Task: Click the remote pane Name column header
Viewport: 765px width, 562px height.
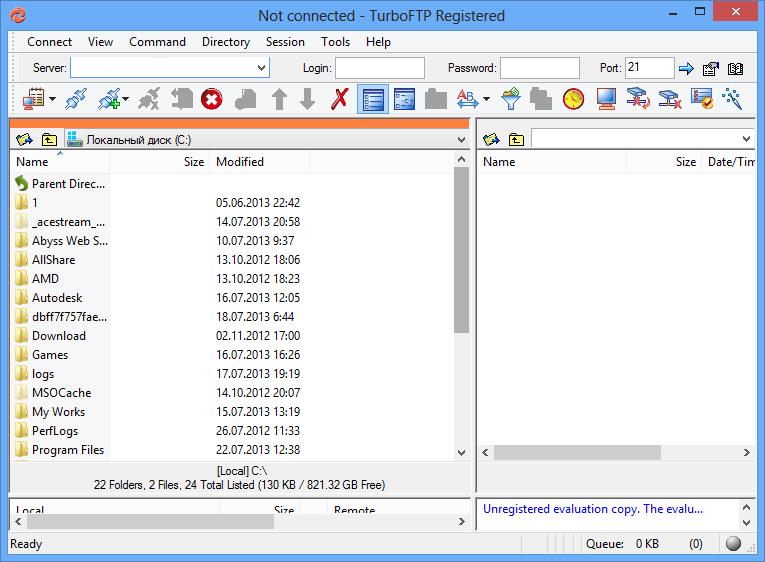Action: click(500, 162)
